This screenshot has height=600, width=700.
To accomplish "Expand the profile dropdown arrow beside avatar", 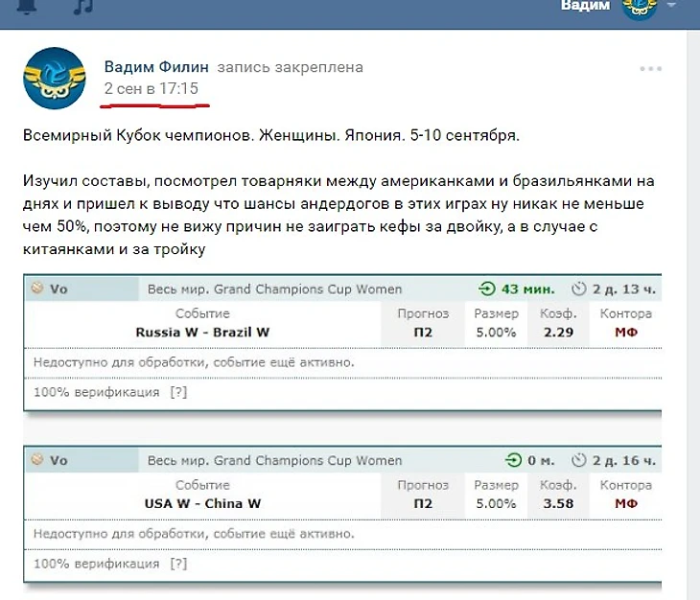I will pyautogui.click(x=671, y=6).
